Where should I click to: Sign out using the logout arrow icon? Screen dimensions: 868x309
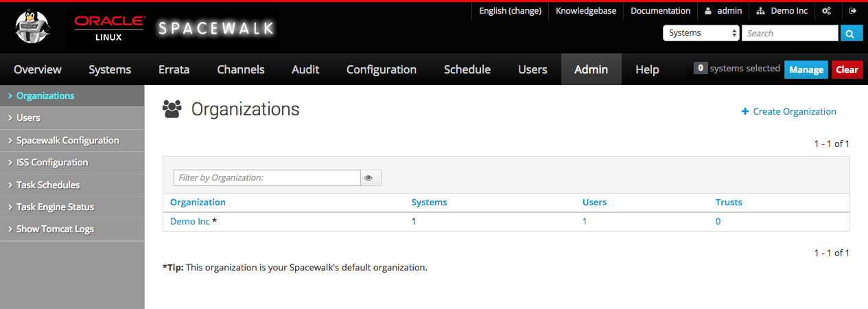point(853,11)
